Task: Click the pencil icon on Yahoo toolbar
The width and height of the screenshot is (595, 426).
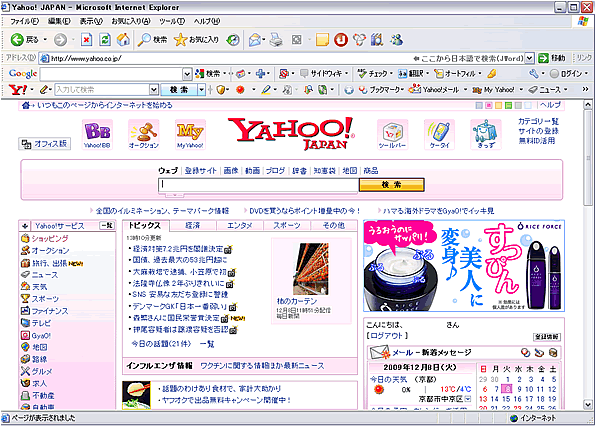Action: (44, 90)
